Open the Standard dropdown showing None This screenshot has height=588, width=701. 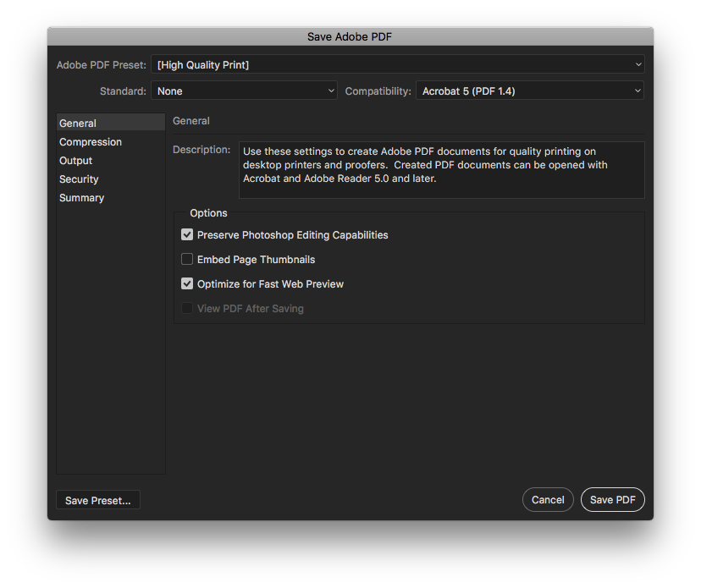tap(244, 91)
